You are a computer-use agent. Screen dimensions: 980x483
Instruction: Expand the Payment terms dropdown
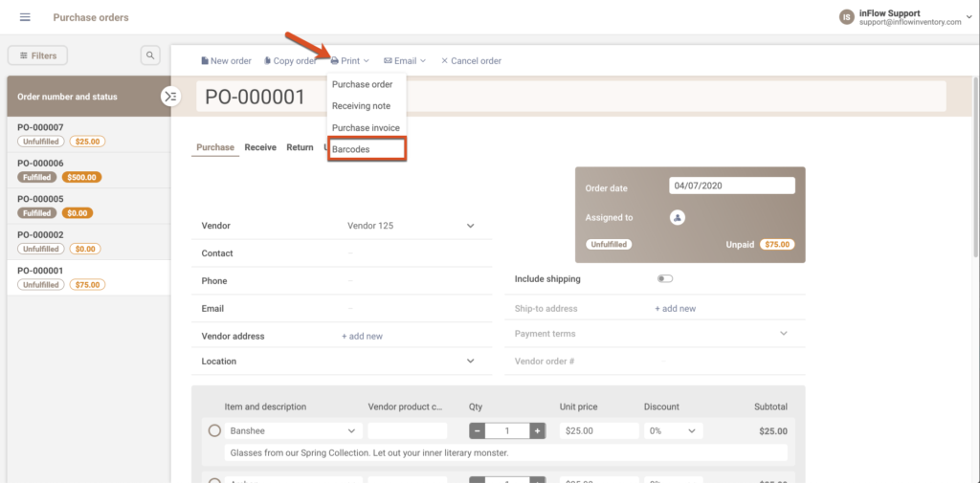click(784, 334)
